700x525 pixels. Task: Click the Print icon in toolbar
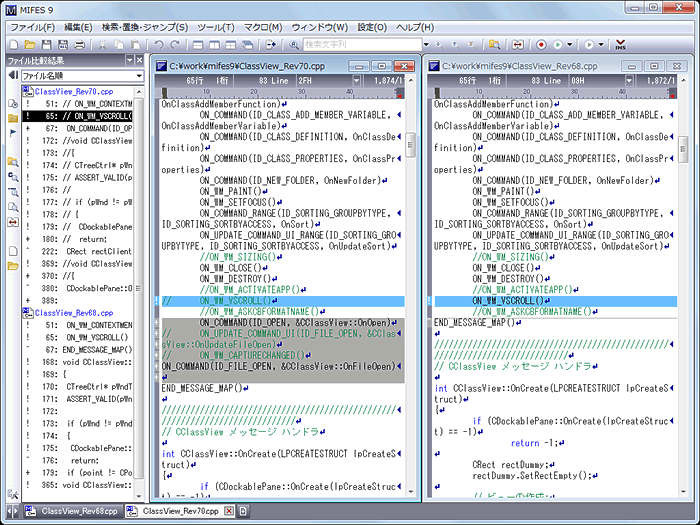coord(81,45)
